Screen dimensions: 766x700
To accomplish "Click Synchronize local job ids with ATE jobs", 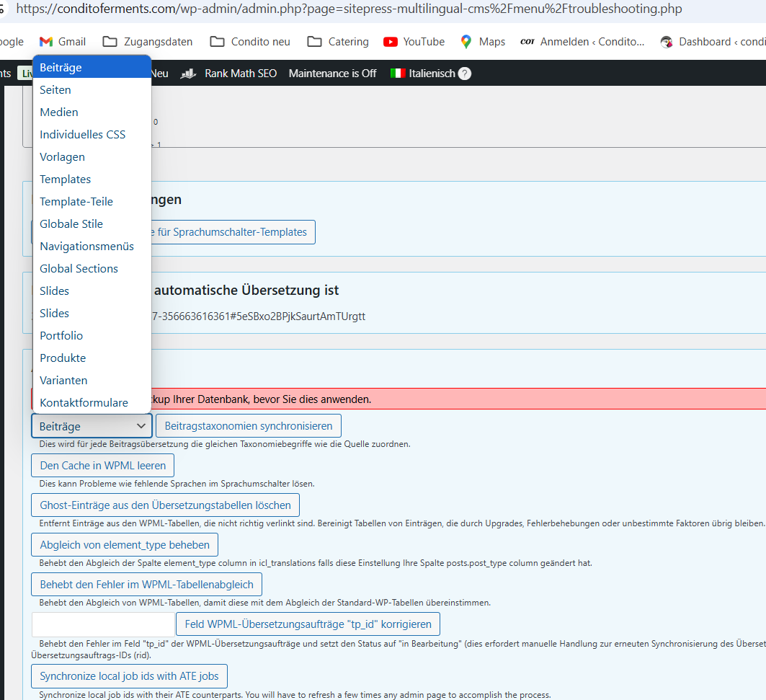I will [129, 676].
